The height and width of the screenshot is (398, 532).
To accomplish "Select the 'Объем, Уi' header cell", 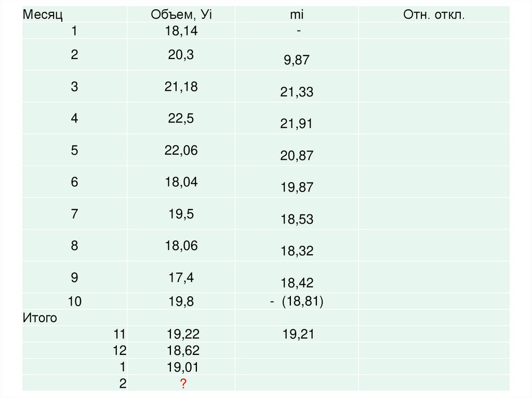I will pos(181,15).
